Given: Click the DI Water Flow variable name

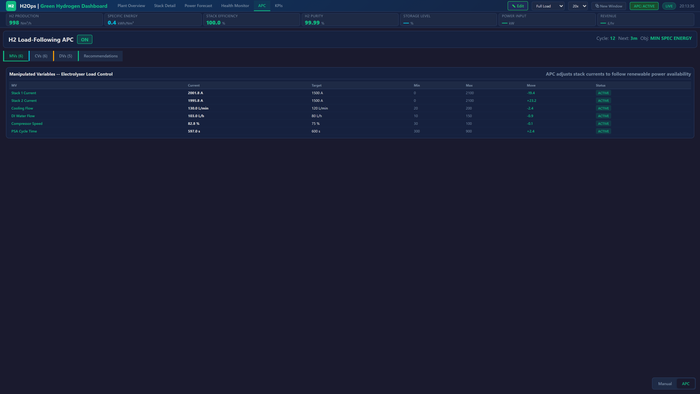Looking at the screenshot, I should [x=23, y=116].
